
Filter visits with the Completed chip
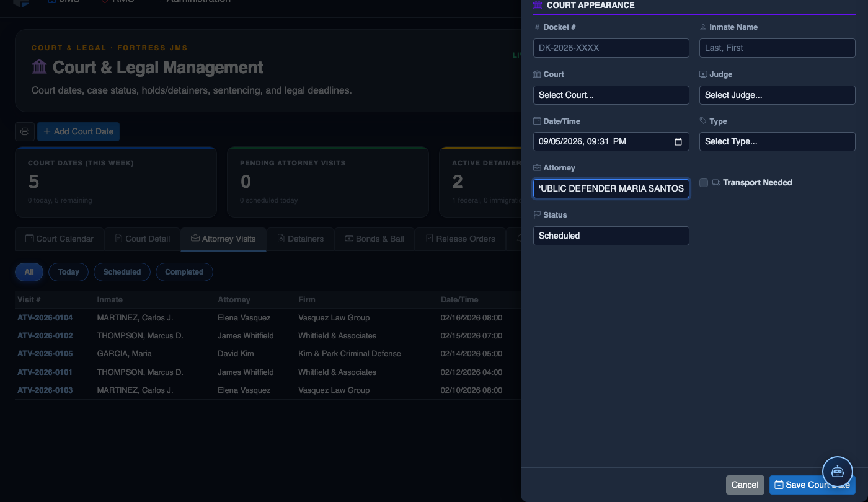click(x=184, y=272)
